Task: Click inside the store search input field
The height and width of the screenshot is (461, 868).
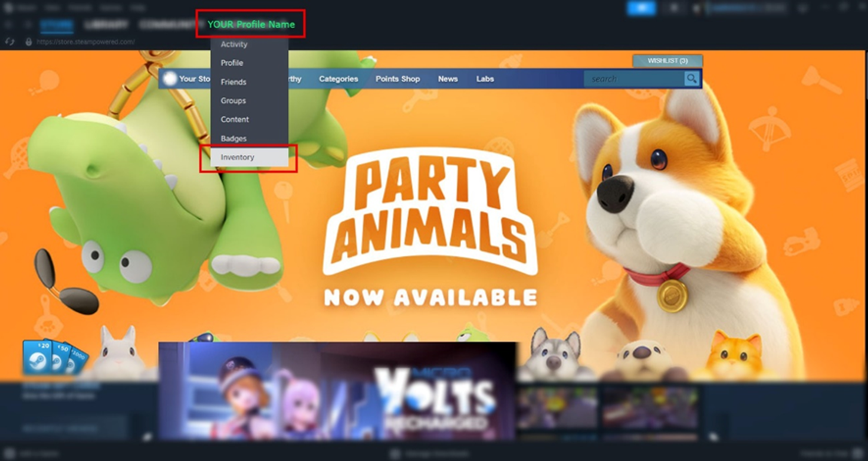Action: click(x=631, y=78)
